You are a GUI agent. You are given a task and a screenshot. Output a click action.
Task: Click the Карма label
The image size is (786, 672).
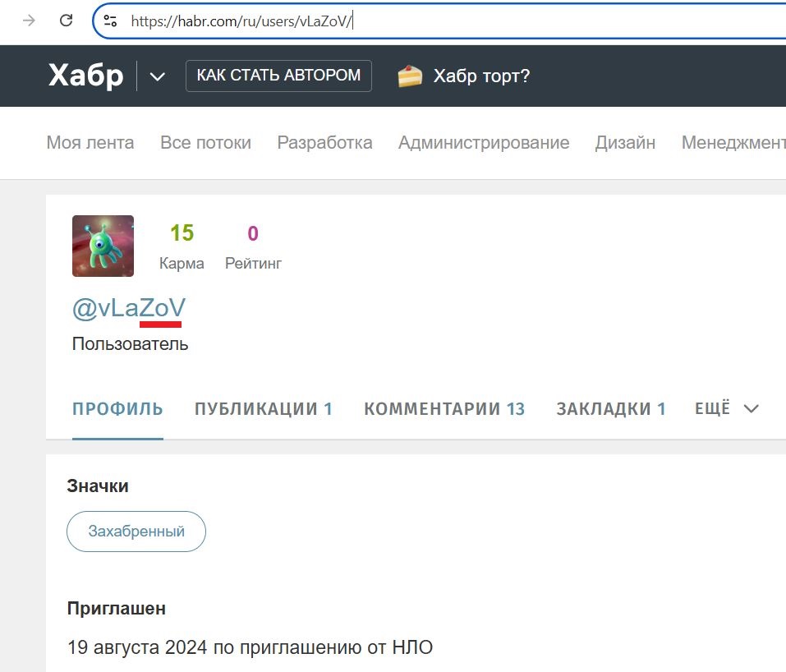(182, 263)
